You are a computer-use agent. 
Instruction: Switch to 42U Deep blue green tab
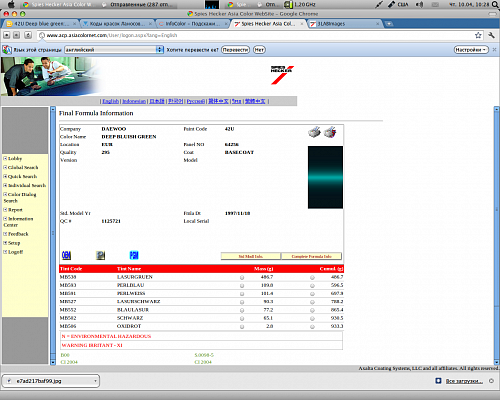pyautogui.click(x=41, y=24)
